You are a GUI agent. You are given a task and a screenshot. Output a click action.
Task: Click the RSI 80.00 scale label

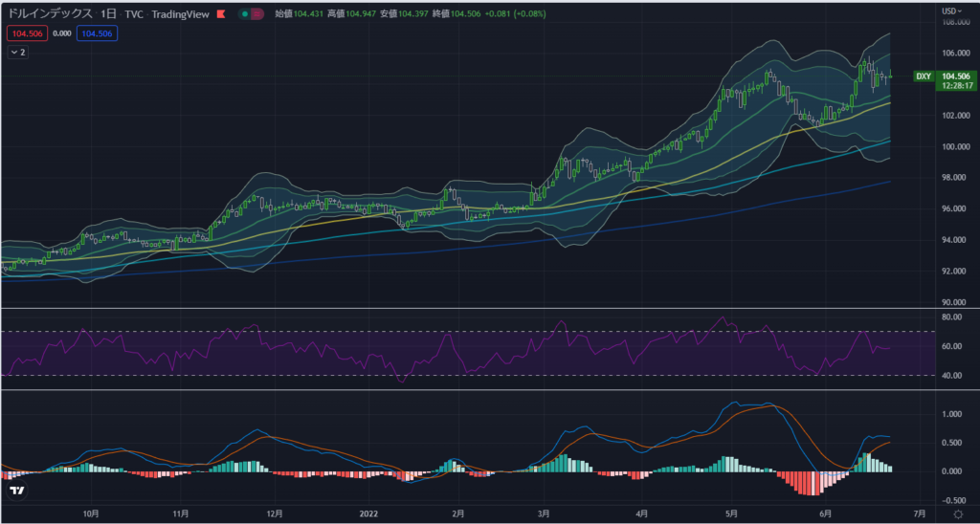pos(951,317)
